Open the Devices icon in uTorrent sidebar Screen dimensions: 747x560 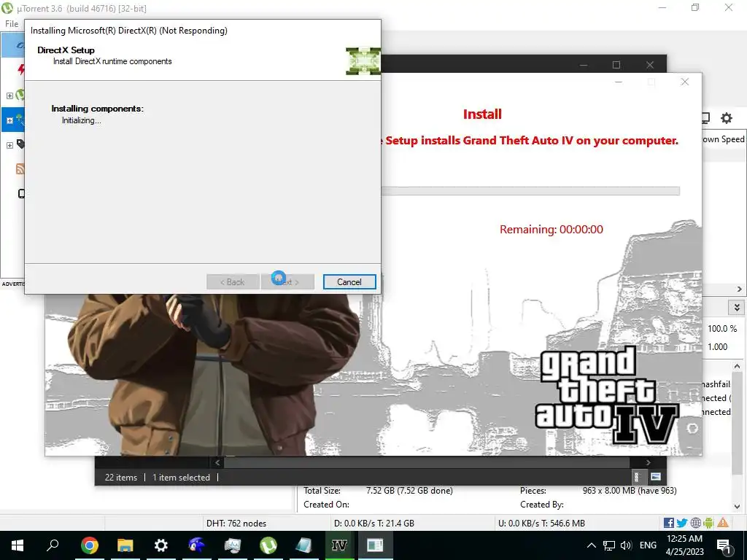[21, 193]
